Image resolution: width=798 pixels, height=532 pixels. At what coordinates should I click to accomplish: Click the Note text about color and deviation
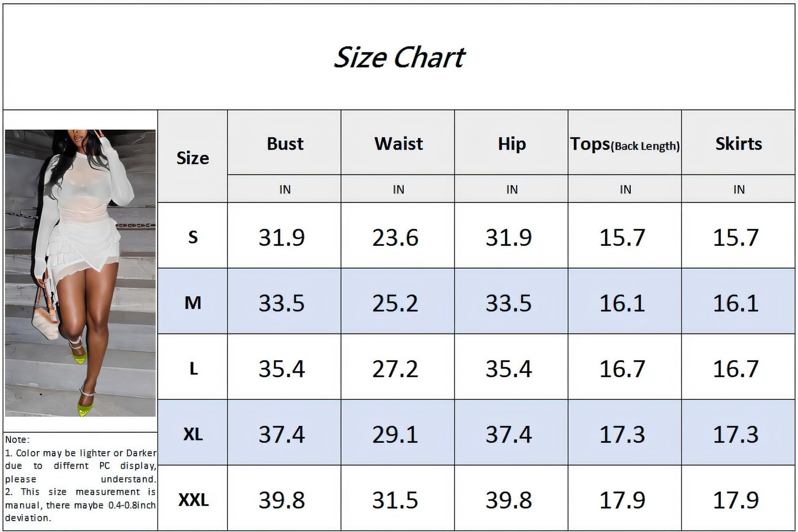click(80, 479)
